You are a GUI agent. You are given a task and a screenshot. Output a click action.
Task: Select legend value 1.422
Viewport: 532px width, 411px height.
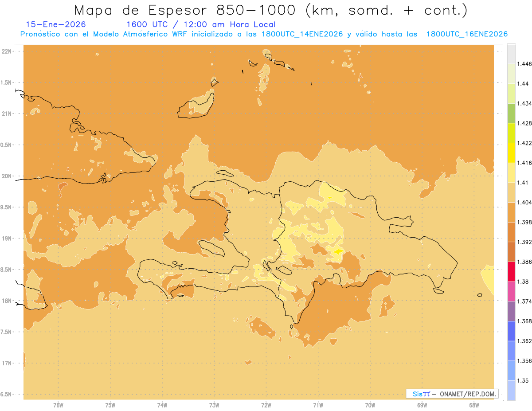[524, 143]
